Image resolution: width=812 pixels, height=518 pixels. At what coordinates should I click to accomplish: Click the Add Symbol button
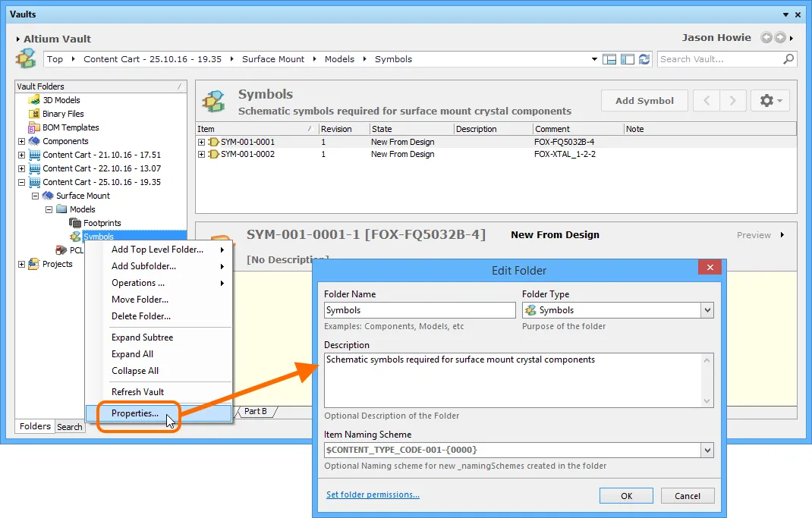[x=644, y=100]
